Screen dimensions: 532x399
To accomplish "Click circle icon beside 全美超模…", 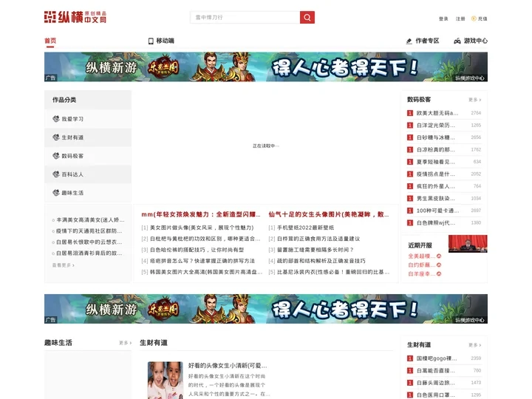I will tap(439, 256).
